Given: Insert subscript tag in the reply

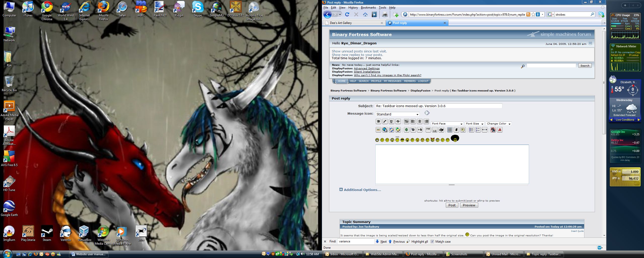Looking at the screenshot, I should [435, 130].
